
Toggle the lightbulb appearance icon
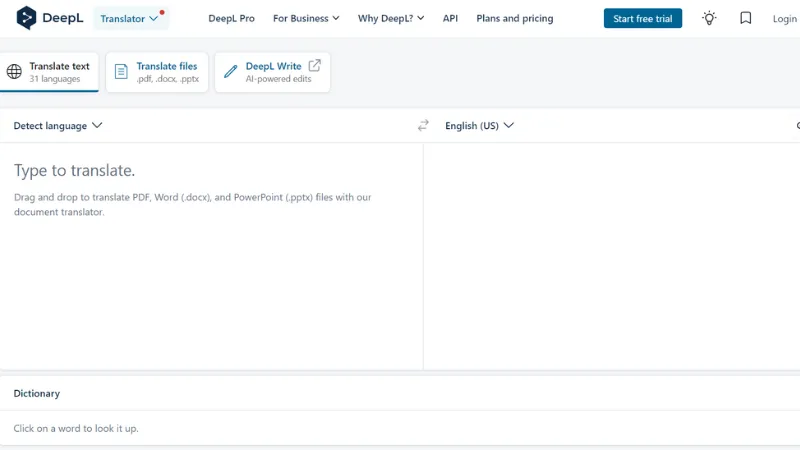click(x=709, y=18)
